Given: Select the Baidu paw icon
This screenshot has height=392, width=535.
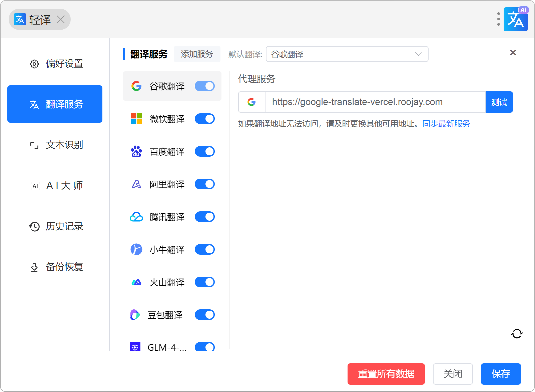Looking at the screenshot, I should pyautogui.click(x=136, y=152).
